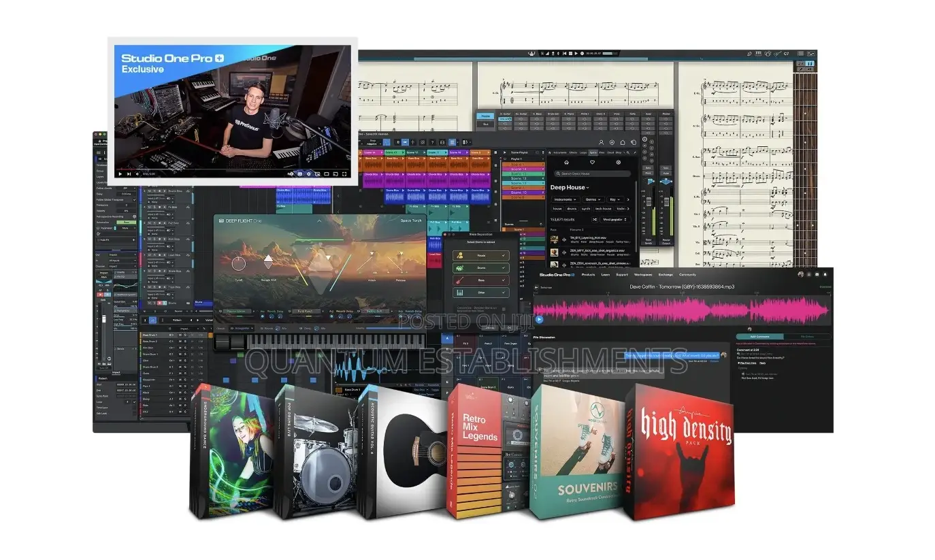Open the Genres filter dropdown

click(593, 199)
